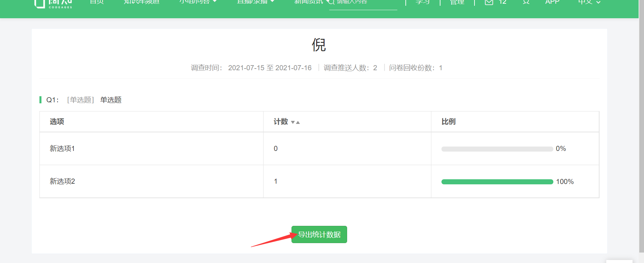Open the 中文 language dropdown
Viewport: 644px width, 263px height.
tap(589, 2)
